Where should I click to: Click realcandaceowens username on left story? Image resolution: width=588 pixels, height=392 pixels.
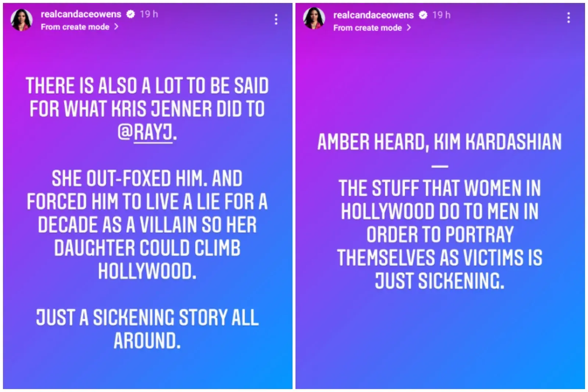tap(81, 14)
